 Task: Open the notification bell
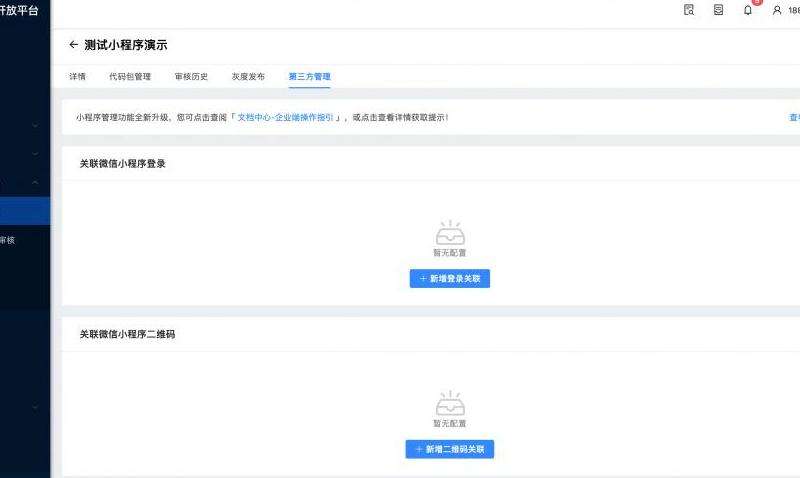pos(747,10)
